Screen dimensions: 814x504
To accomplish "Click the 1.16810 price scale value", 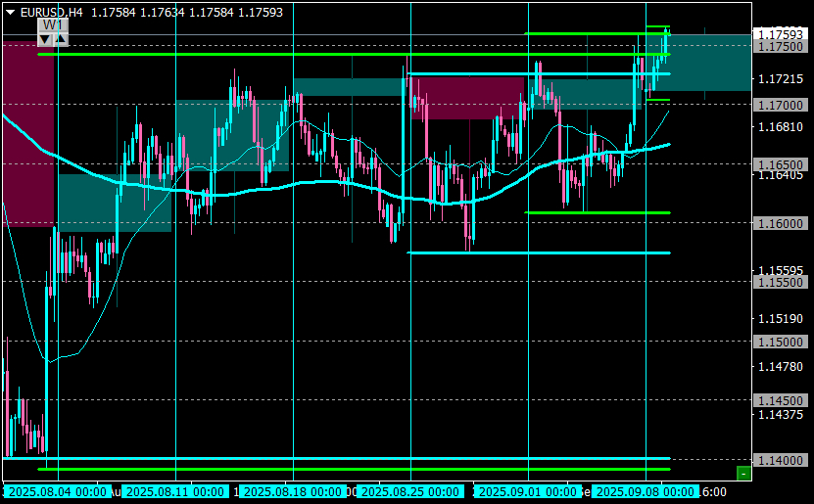I will (781, 126).
